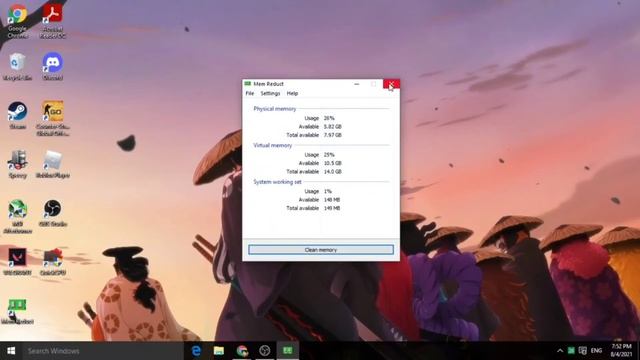This screenshot has width=640, height=360.
Task: Click Mem Reduct taskbar button
Action: (288, 351)
